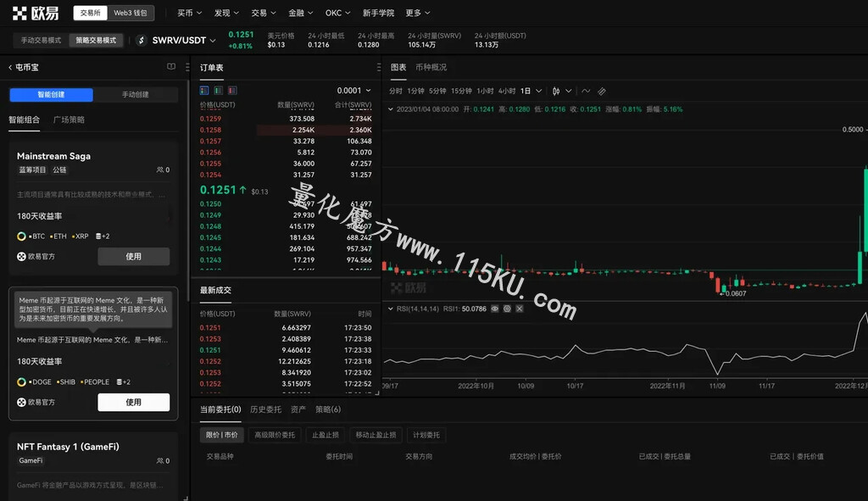Hide the RSI indicator with eye icon
This screenshot has width=868, height=501.
click(x=495, y=309)
